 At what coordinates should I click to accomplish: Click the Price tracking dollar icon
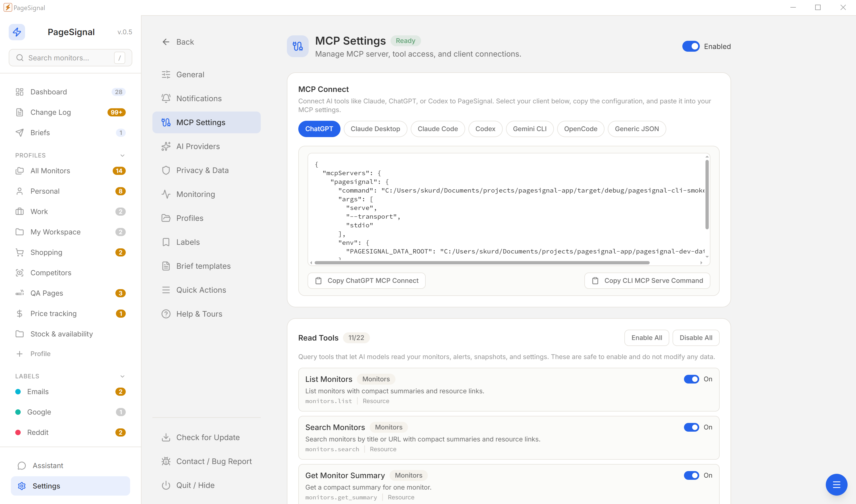[19, 313]
